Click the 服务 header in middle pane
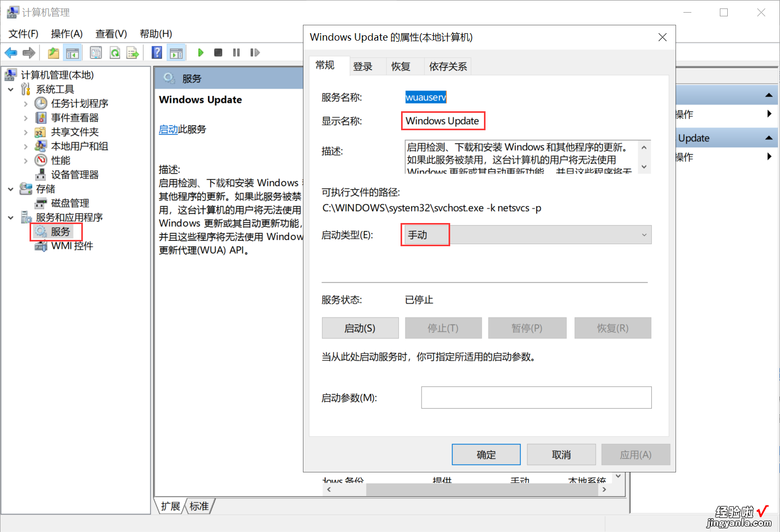 pyautogui.click(x=192, y=79)
